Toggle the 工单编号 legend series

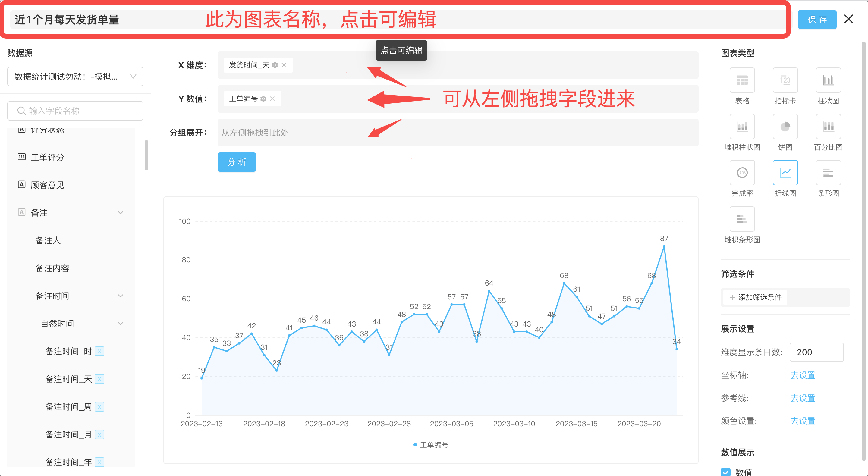pyautogui.click(x=431, y=445)
